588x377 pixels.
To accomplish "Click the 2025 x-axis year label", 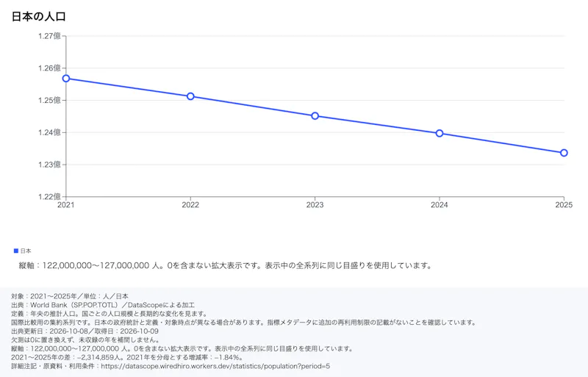I will click(564, 205).
